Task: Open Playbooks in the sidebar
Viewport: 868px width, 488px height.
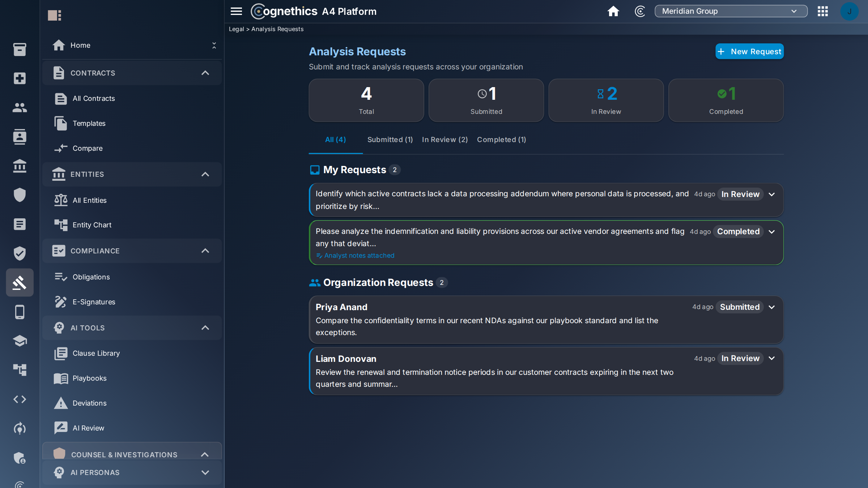Action: tap(89, 378)
